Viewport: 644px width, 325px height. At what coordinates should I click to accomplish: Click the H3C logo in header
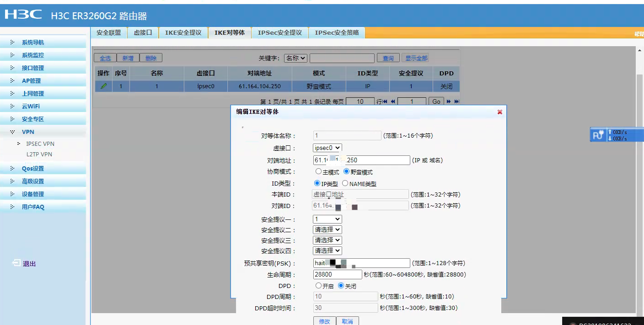(23, 15)
